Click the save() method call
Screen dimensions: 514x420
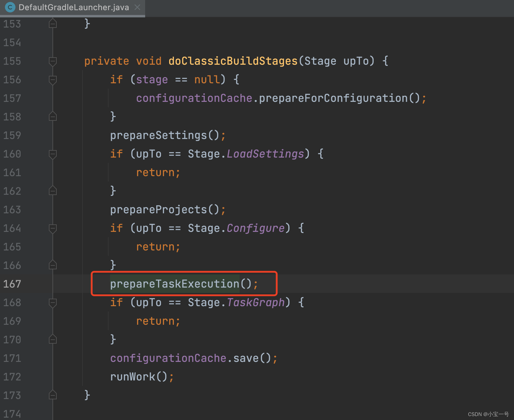click(x=252, y=358)
